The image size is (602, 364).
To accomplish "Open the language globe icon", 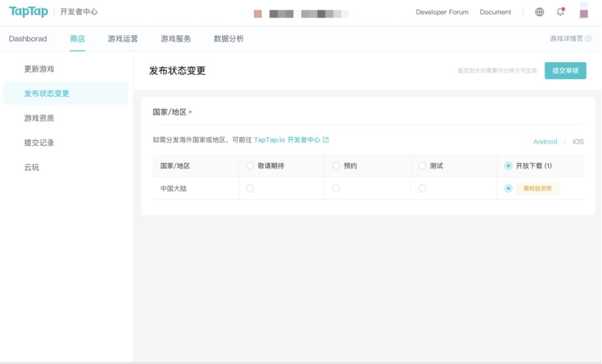I will [539, 12].
